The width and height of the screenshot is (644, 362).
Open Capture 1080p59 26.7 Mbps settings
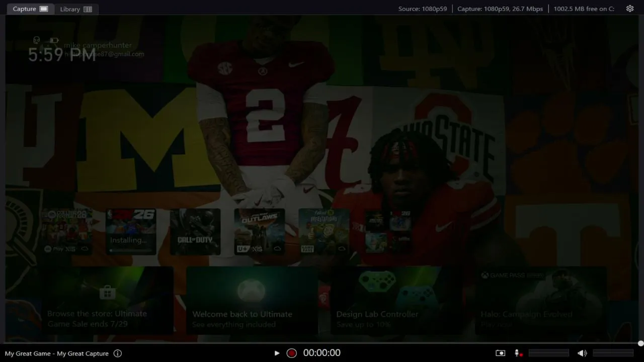click(x=500, y=9)
